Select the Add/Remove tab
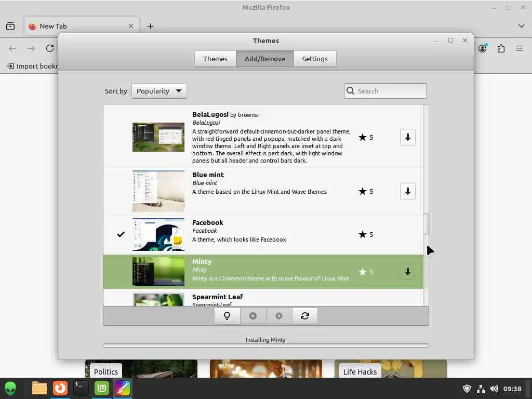Image resolution: width=532 pixels, height=399 pixels. point(265,59)
